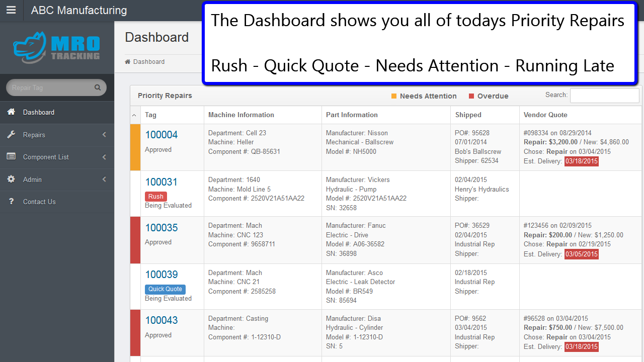Screen dimensions: 644x362
Task: Open Component List in the sidebar
Action: point(57,157)
